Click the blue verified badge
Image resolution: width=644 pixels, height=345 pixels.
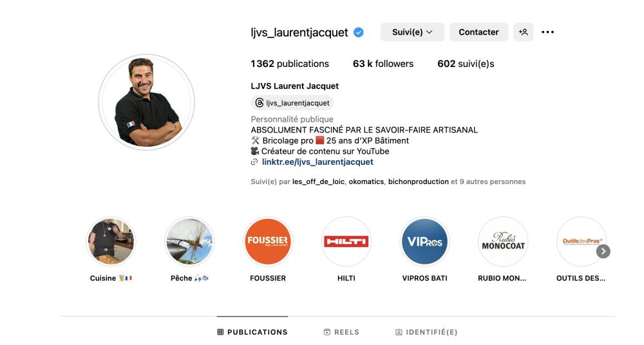[359, 32]
